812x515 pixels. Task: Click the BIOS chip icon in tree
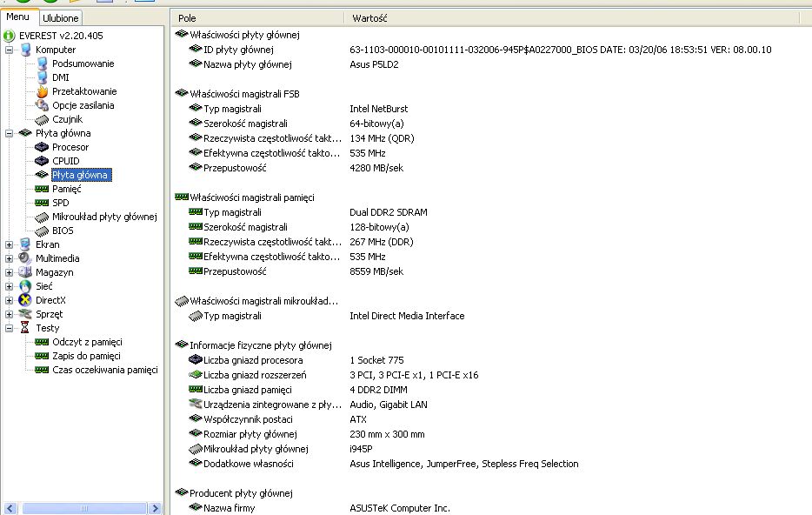[x=42, y=231]
